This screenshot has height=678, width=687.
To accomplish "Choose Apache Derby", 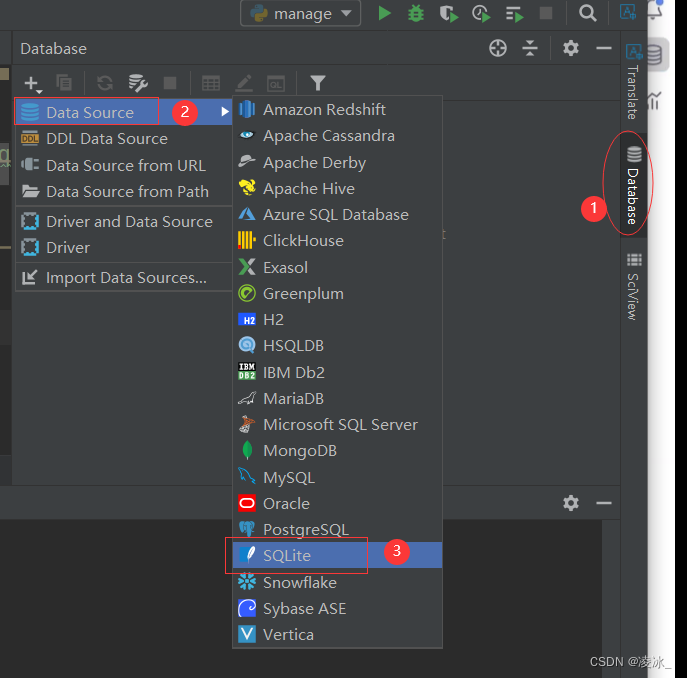I will coord(337,163).
